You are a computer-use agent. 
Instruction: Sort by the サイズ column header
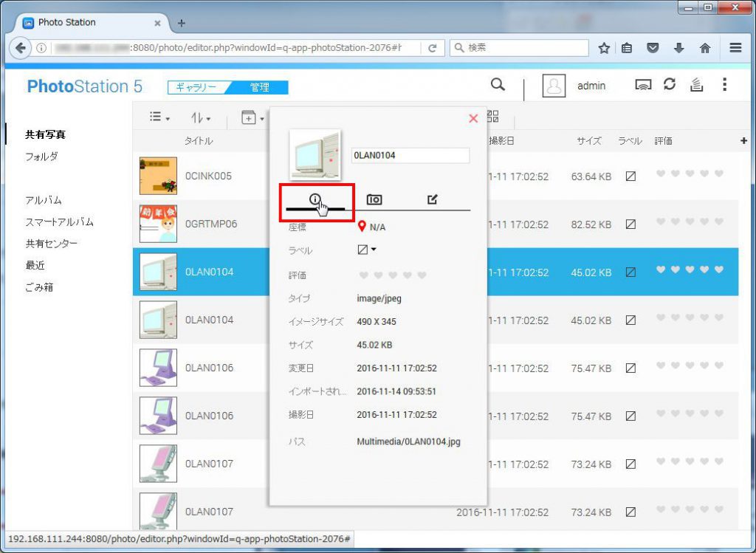(x=589, y=141)
